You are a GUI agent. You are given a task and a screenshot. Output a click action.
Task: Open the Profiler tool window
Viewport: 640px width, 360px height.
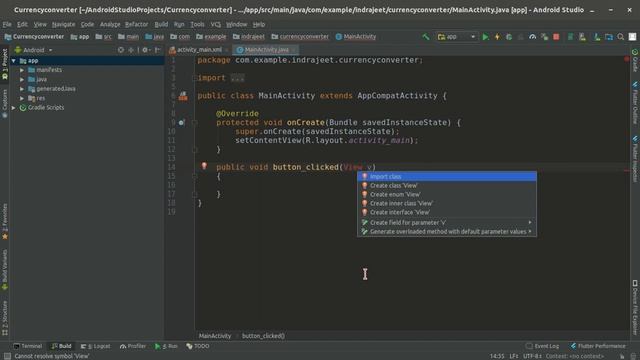133,346
